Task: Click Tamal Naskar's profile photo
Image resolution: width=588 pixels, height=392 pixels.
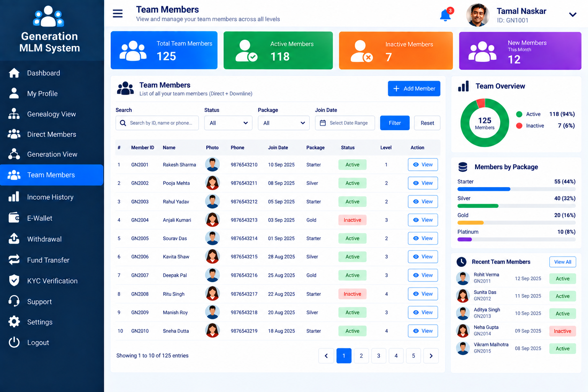Action: (x=478, y=15)
